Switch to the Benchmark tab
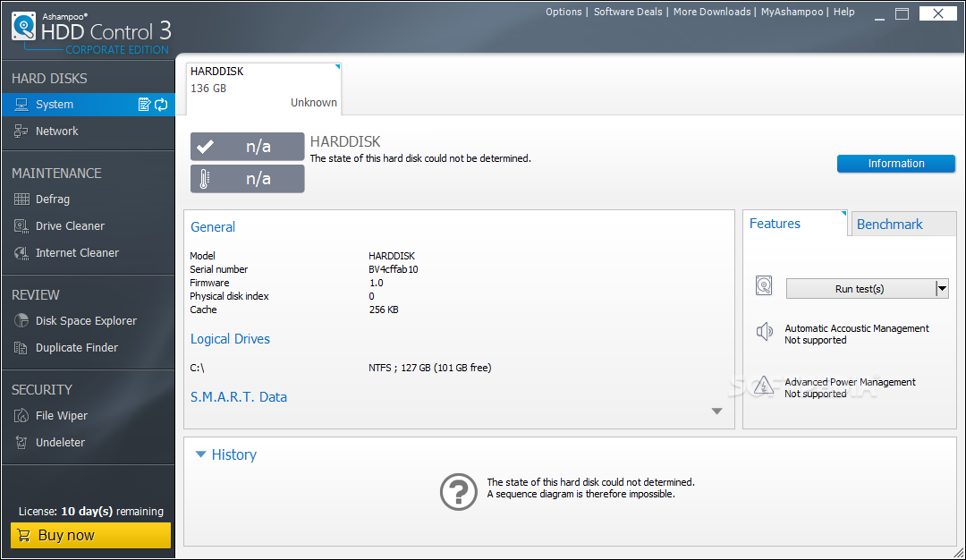Image resolution: width=966 pixels, height=560 pixels. tap(902, 225)
